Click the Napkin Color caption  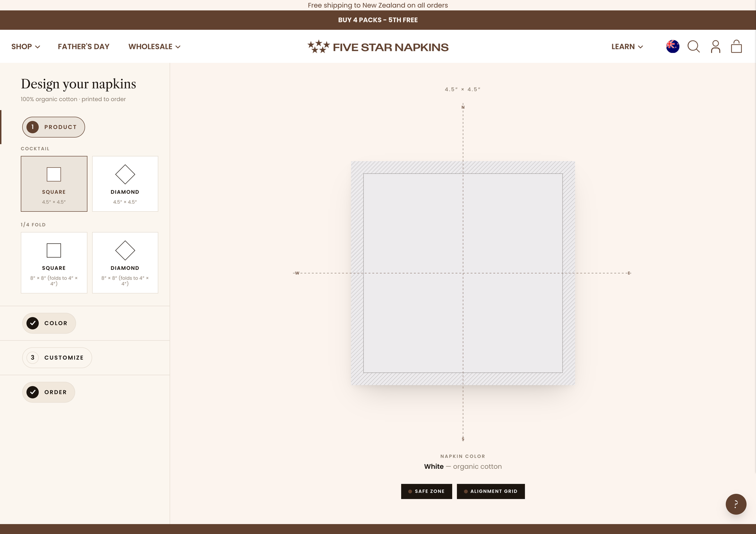tap(463, 456)
